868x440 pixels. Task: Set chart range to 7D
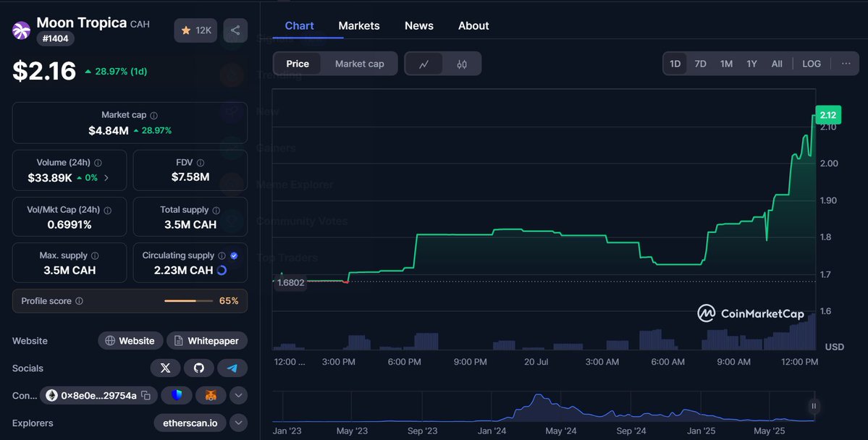tap(700, 64)
